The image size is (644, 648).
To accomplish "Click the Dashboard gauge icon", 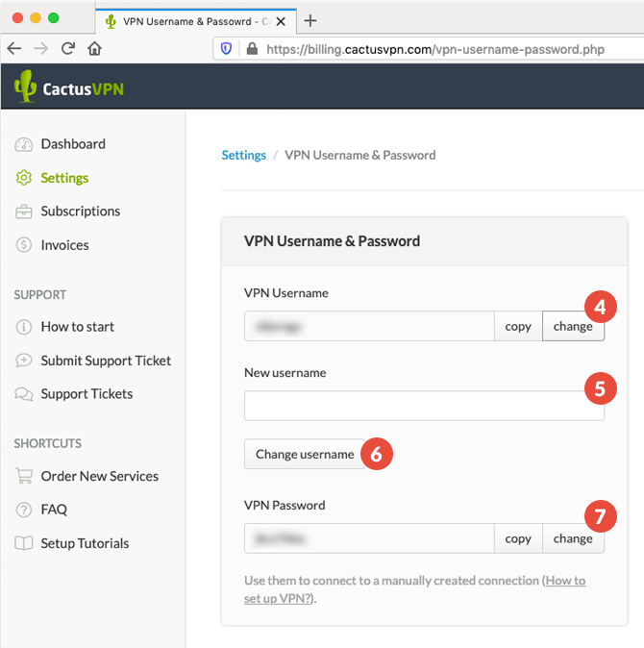I will click(23, 144).
